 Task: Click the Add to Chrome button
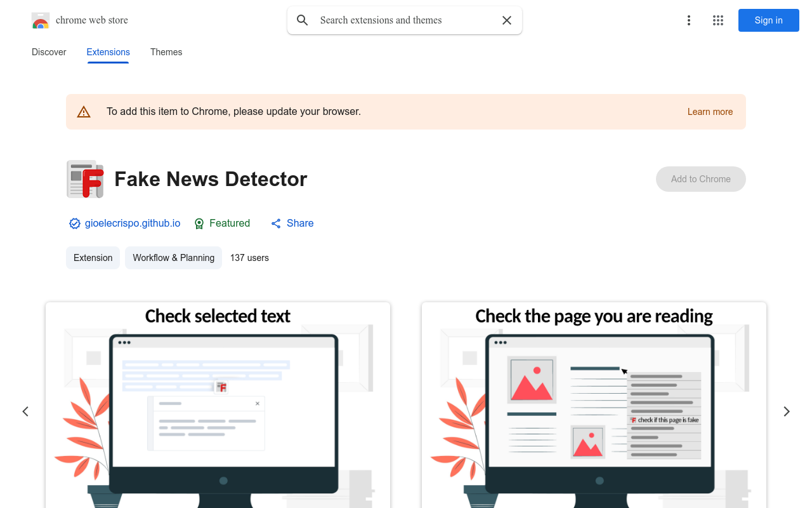pyautogui.click(x=701, y=179)
